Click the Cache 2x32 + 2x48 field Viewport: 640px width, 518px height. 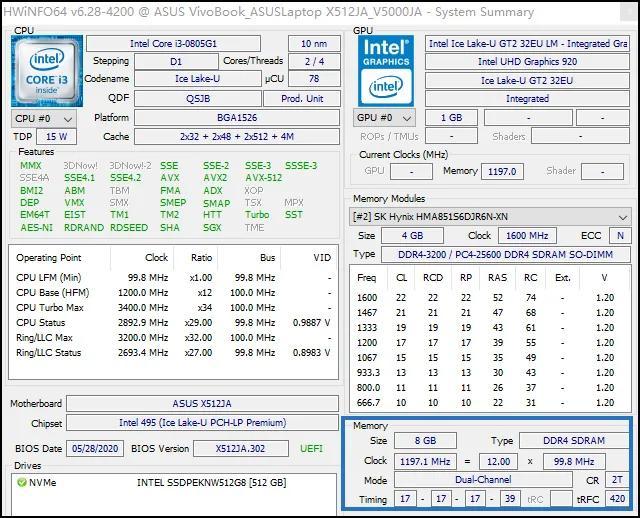pos(237,137)
